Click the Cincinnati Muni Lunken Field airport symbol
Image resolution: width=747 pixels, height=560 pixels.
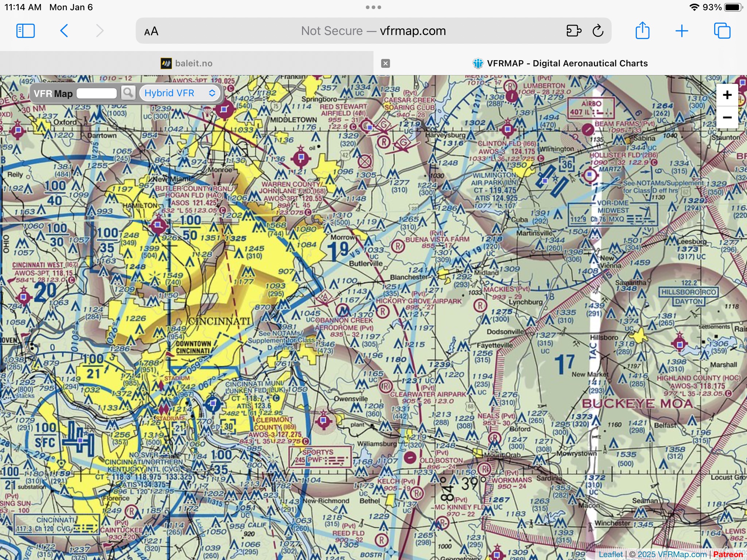coord(213,403)
